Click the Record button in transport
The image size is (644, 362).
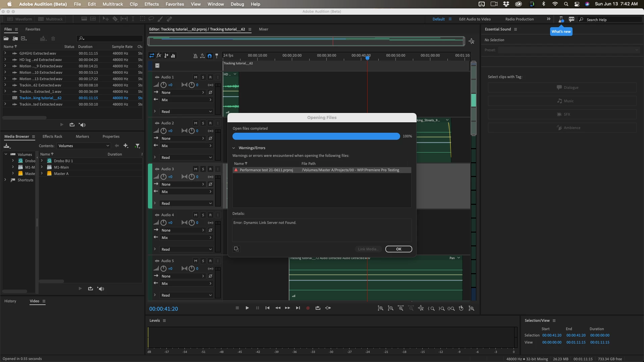pyautogui.click(x=308, y=308)
